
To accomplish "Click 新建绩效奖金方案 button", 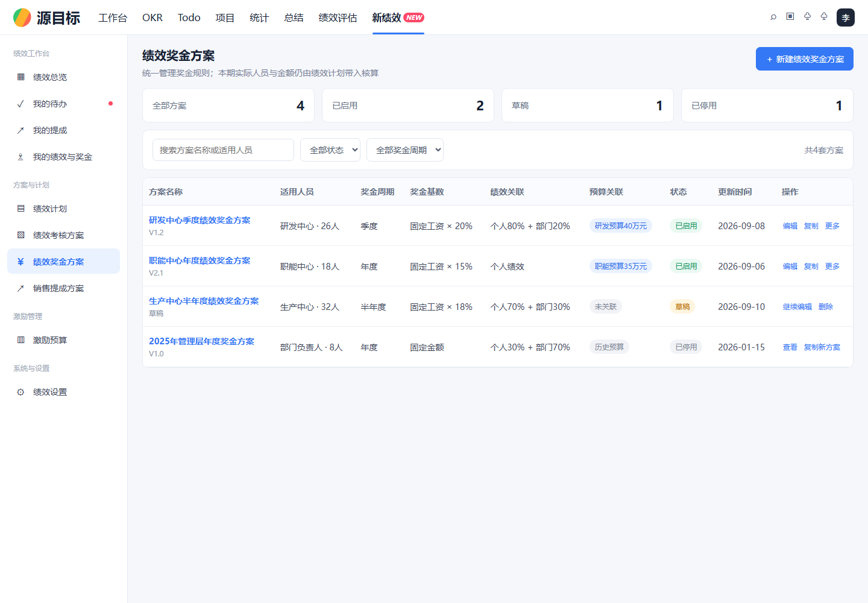I will tap(805, 59).
